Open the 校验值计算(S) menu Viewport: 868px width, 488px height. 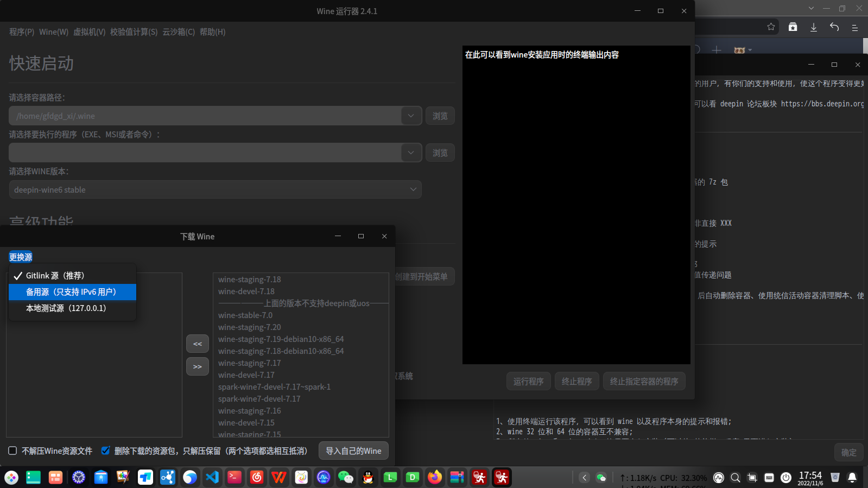click(134, 32)
